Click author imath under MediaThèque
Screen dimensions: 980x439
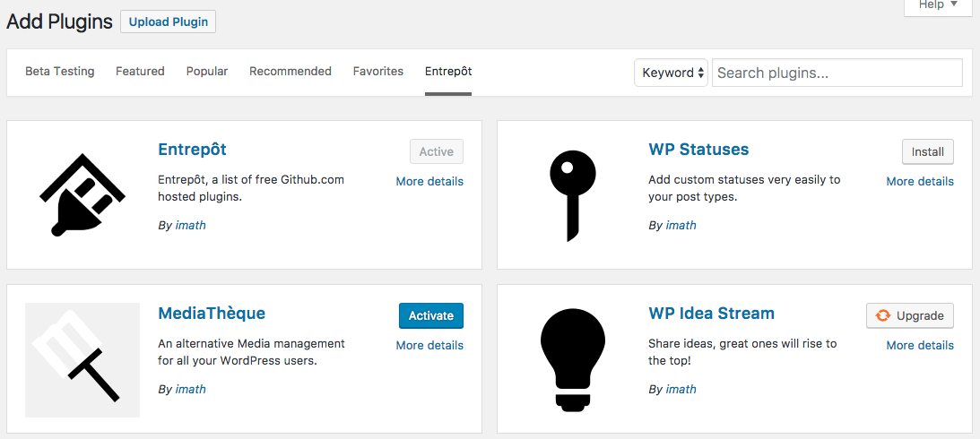coord(191,390)
